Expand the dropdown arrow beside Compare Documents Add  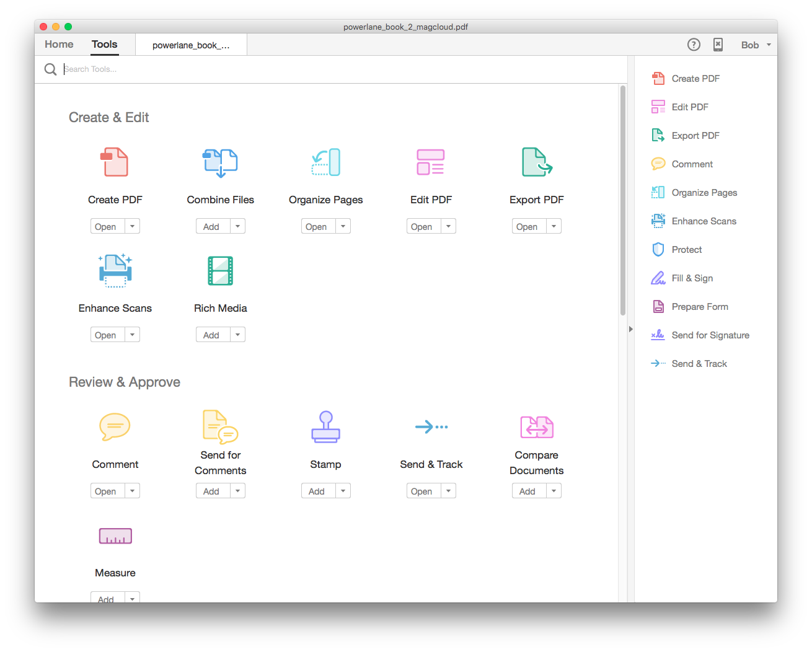554,491
